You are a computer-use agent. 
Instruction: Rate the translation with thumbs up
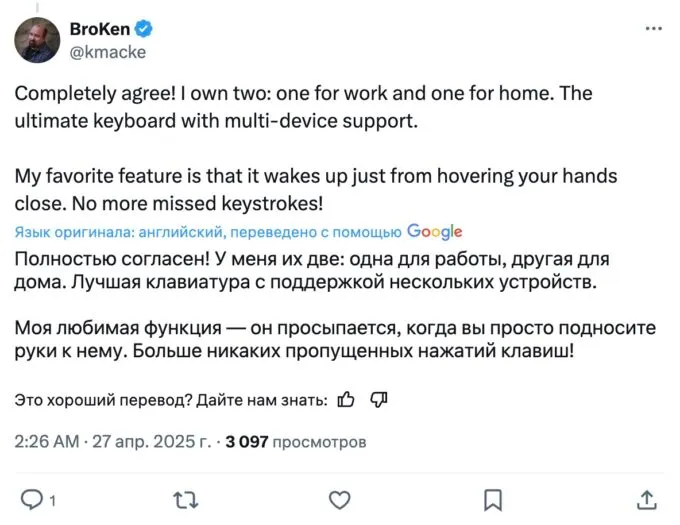[x=346, y=400]
